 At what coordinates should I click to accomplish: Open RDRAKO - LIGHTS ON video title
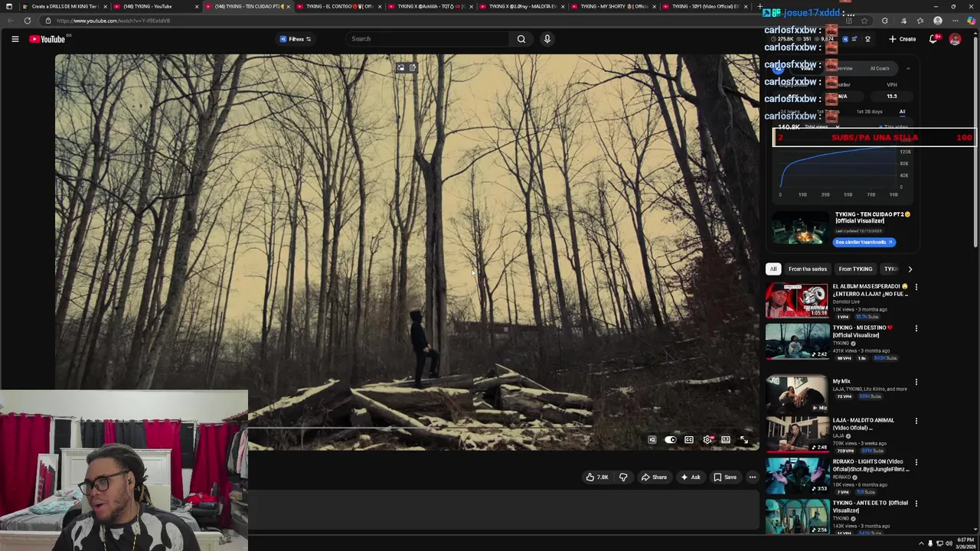[x=871, y=465]
